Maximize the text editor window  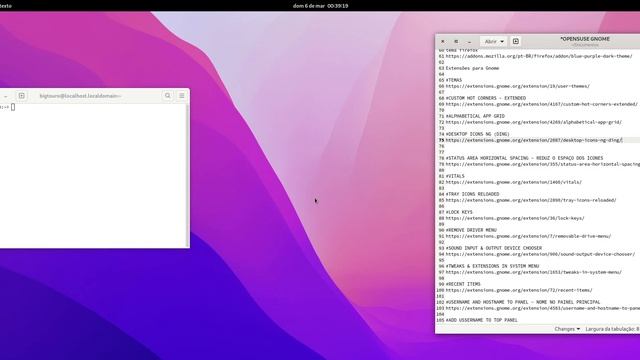pos(456,41)
